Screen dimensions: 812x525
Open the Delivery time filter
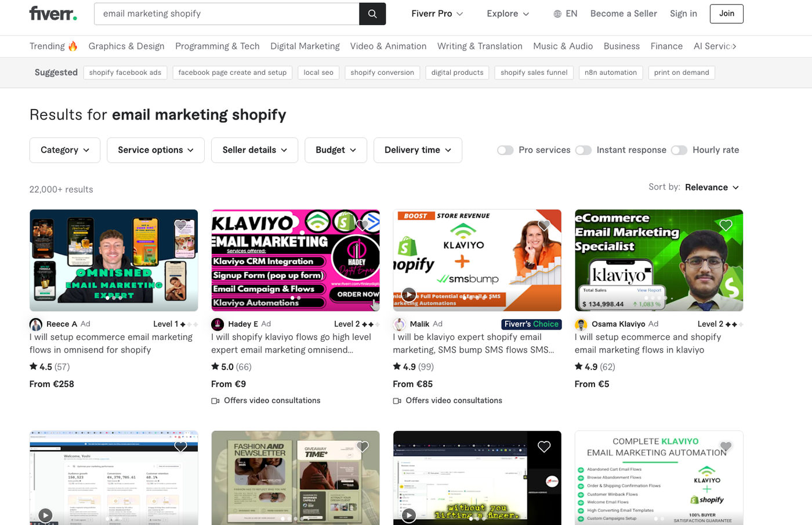[x=418, y=150]
